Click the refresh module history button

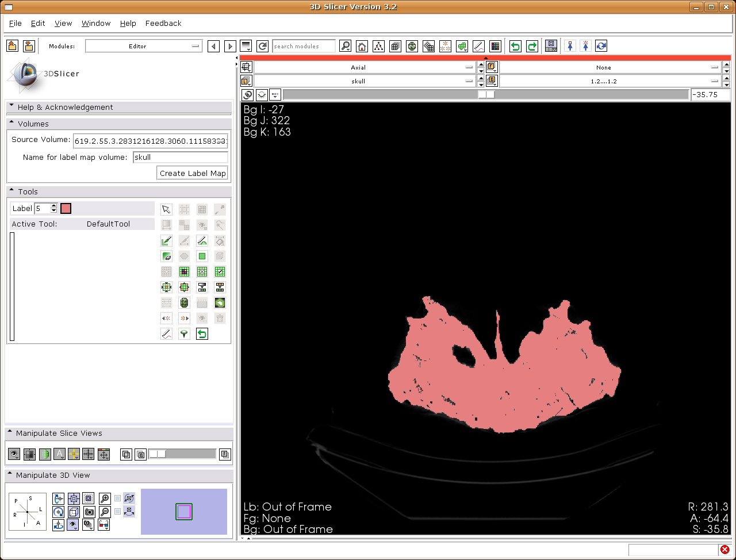(263, 46)
